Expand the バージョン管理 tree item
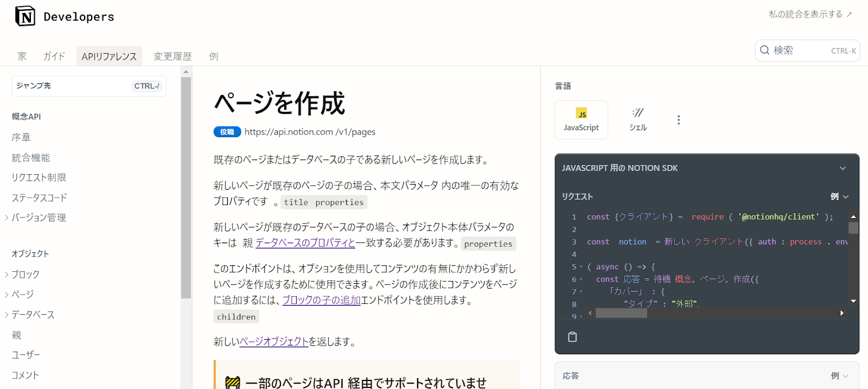The image size is (868, 389). 7,218
